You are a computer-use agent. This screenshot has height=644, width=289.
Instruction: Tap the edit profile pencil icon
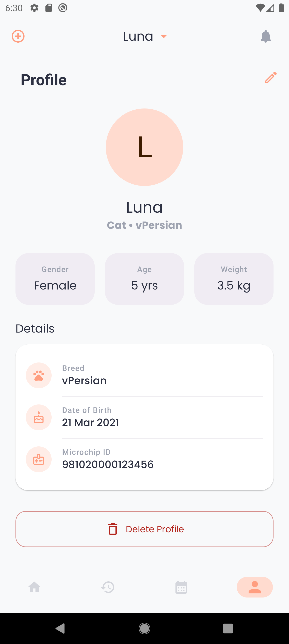click(271, 77)
